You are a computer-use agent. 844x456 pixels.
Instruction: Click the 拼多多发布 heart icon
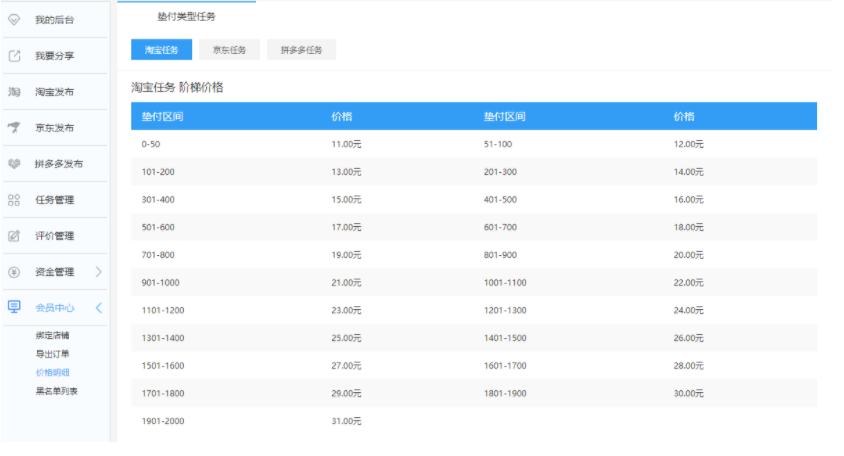[x=14, y=164]
